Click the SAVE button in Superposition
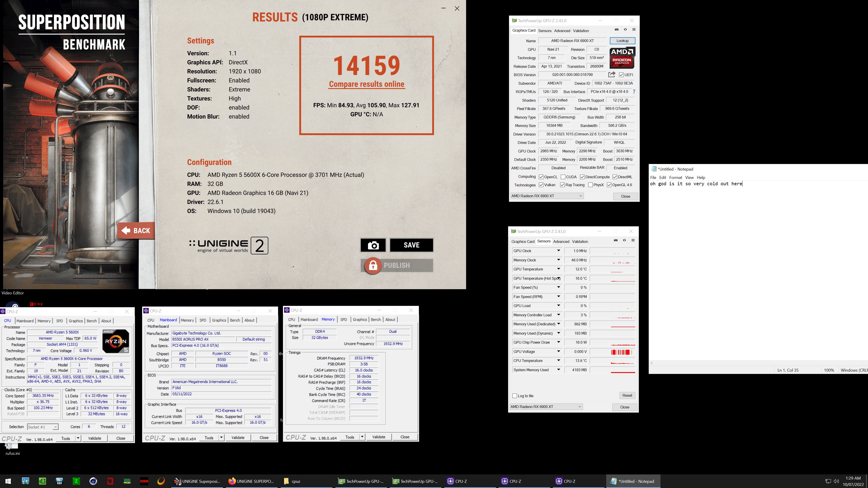 [x=411, y=245]
